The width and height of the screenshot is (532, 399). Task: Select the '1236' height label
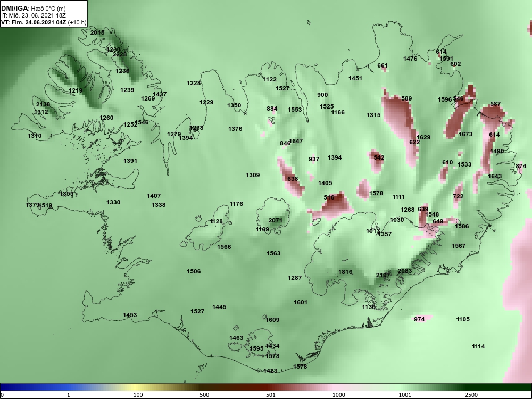tap(122, 71)
